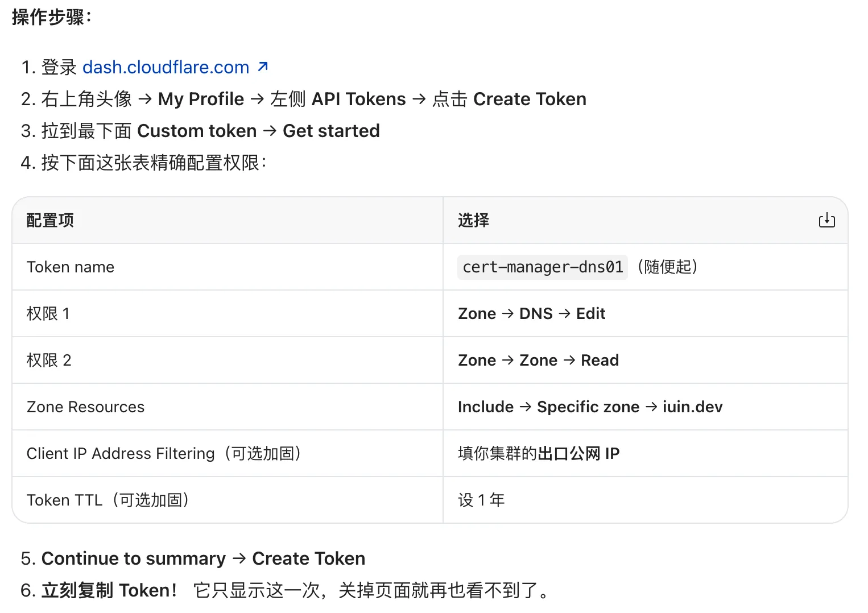868x613 pixels.
Task: Click the table download icon
Action: click(826, 220)
